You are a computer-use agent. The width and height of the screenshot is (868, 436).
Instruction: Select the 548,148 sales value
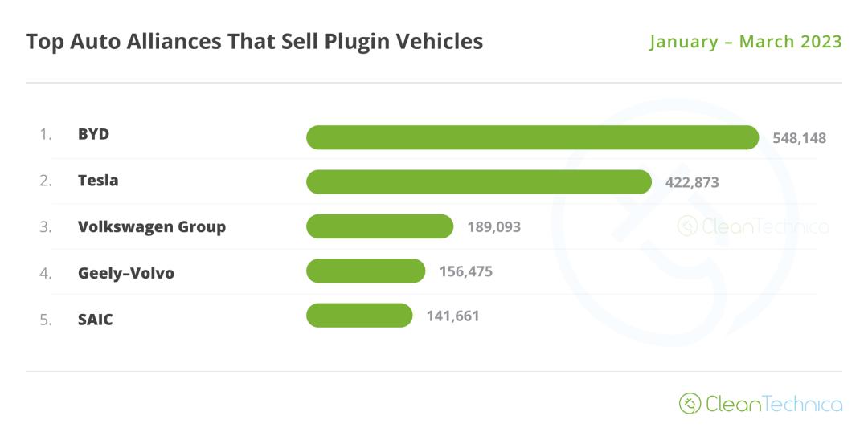799,138
